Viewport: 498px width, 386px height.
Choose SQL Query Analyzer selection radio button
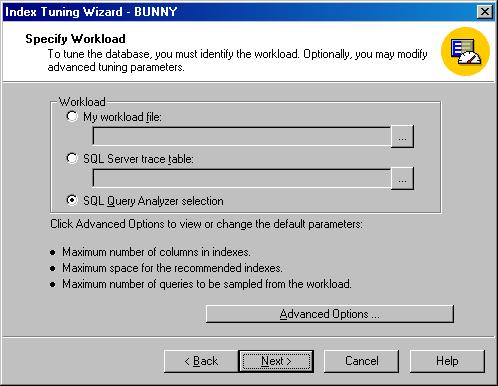[72, 200]
